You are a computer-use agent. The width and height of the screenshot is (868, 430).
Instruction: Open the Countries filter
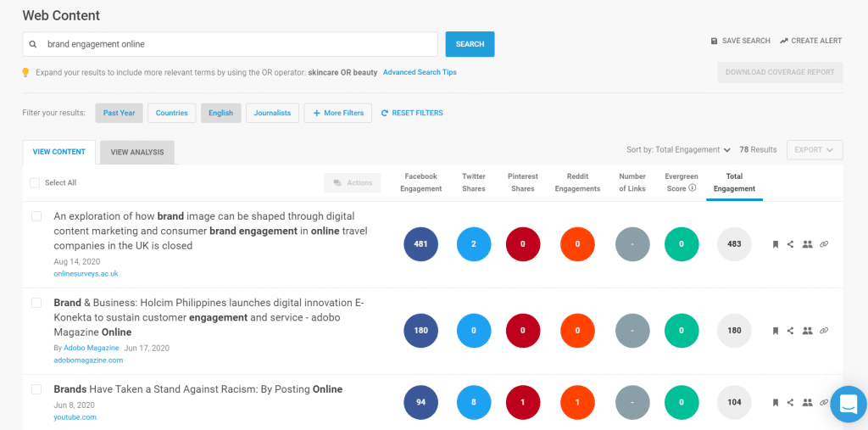pos(171,113)
